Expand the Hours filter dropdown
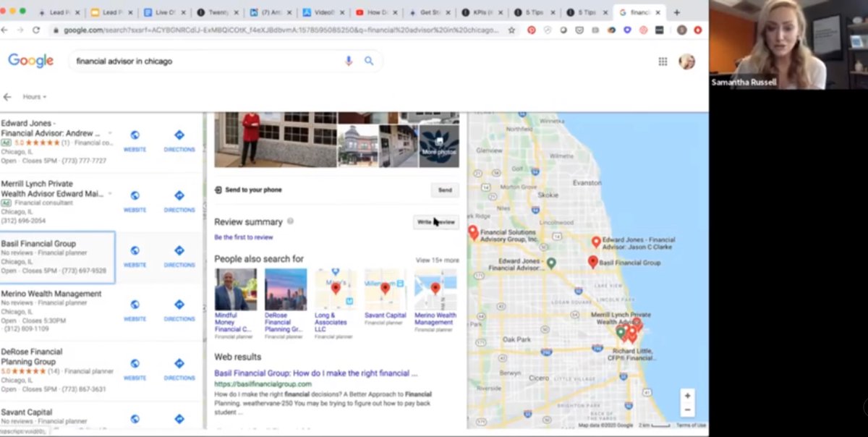Viewport: 868px width, 437px height. (x=34, y=97)
